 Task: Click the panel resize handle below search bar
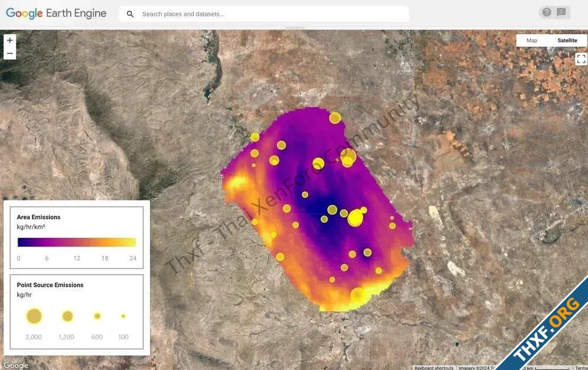(295, 28)
